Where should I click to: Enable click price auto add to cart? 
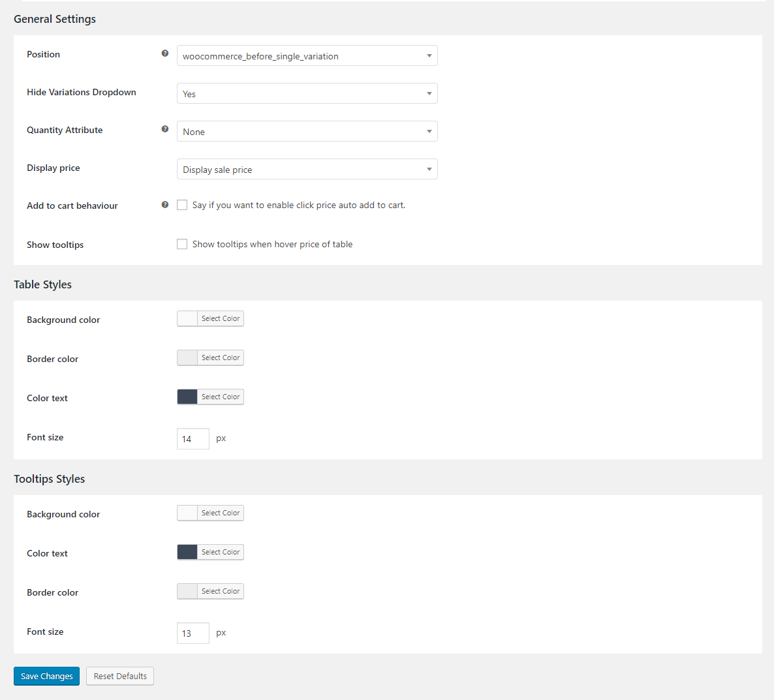pyautogui.click(x=182, y=205)
